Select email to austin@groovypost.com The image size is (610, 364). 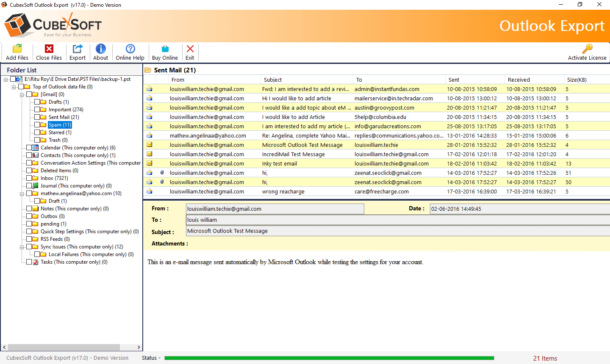377,108
